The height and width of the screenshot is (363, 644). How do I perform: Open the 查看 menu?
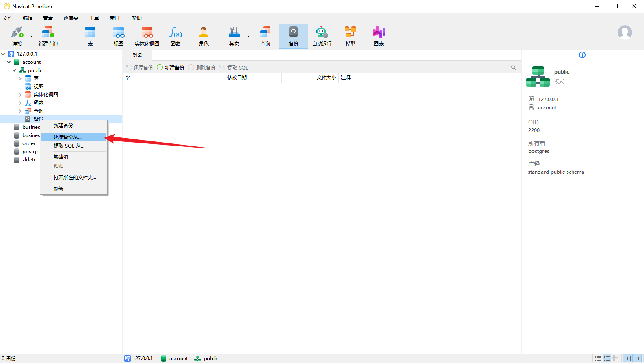(x=48, y=18)
